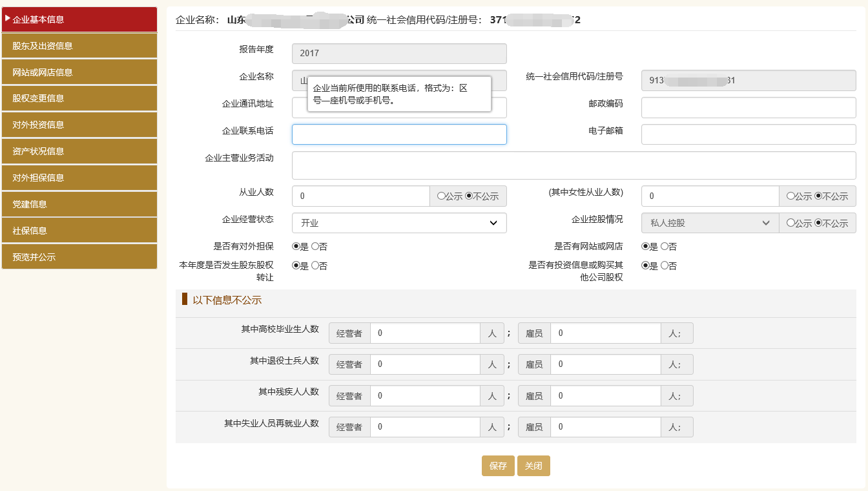Choose 是 for 股东股权转让

(296, 266)
